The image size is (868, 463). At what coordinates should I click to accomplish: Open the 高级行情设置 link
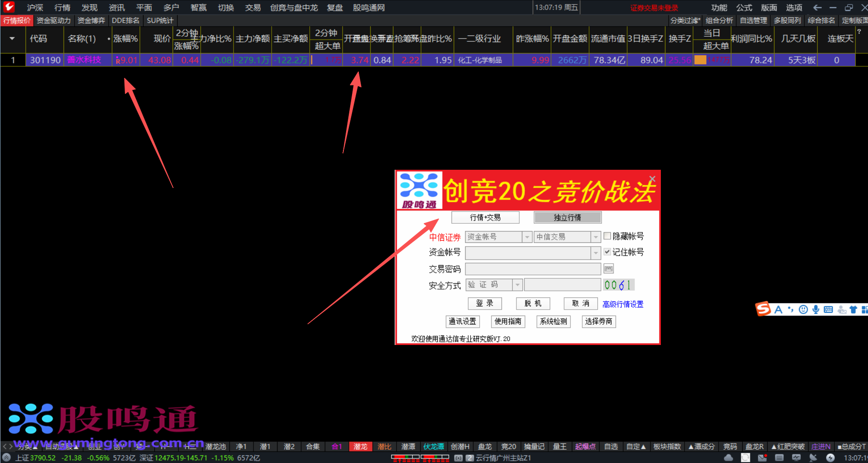tap(623, 304)
